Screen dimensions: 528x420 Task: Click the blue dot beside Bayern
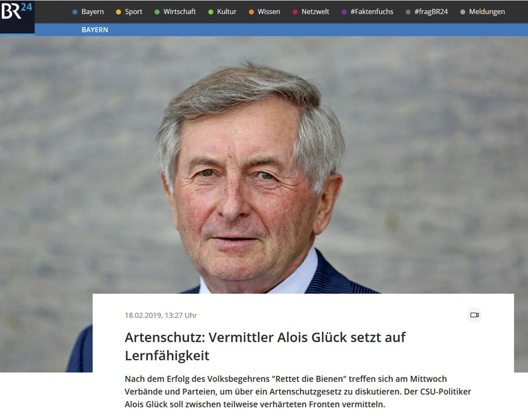(x=75, y=12)
